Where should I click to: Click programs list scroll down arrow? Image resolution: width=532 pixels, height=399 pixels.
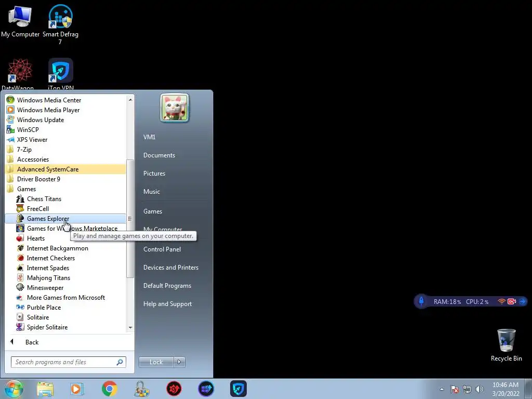tap(130, 327)
